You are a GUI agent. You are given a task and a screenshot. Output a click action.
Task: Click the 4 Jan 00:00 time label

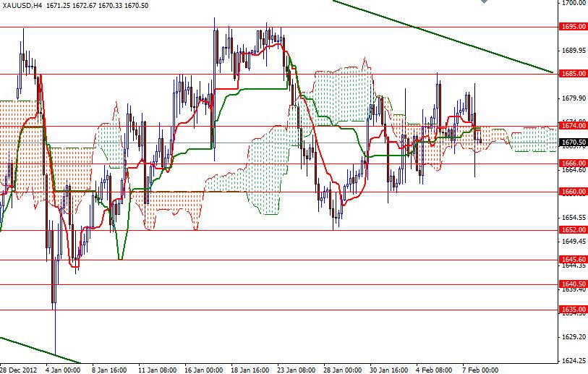64,368
